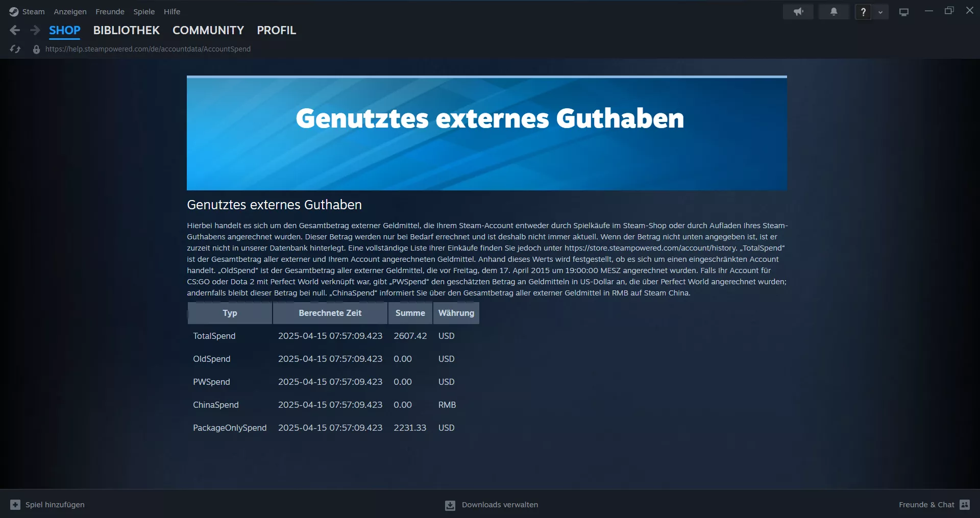The width and height of the screenshot is (980, 518).
Task: Click the Summe column header
Action: click(x=410, y=313)
